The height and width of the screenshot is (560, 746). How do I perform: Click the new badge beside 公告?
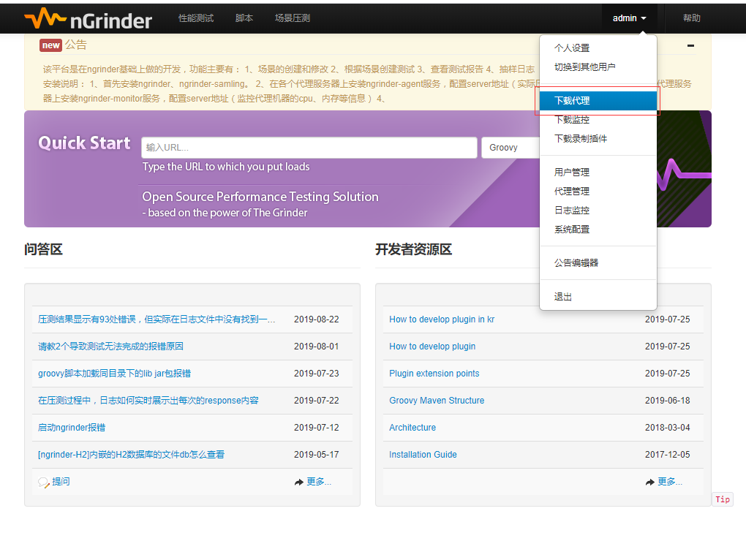click(x=51, y=45)
